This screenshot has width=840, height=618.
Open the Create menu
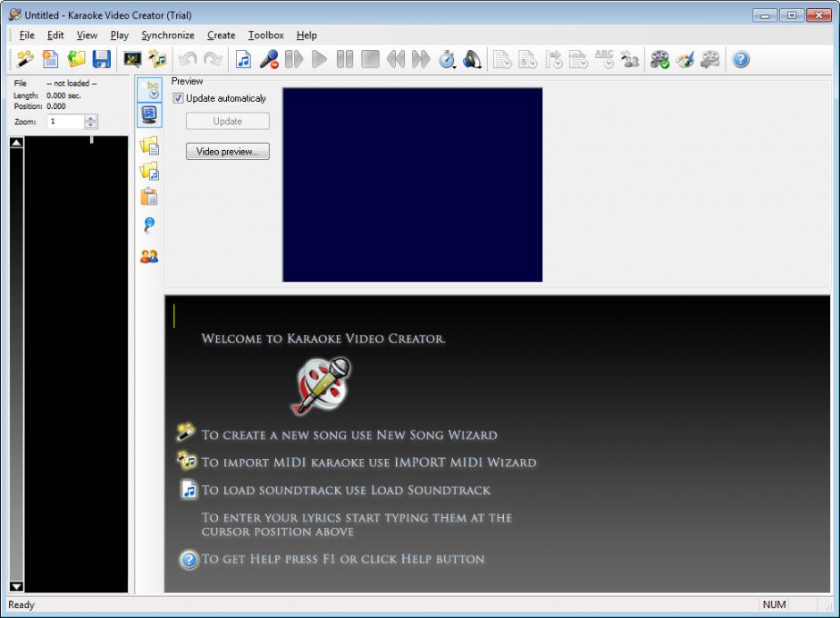(222, 36)
